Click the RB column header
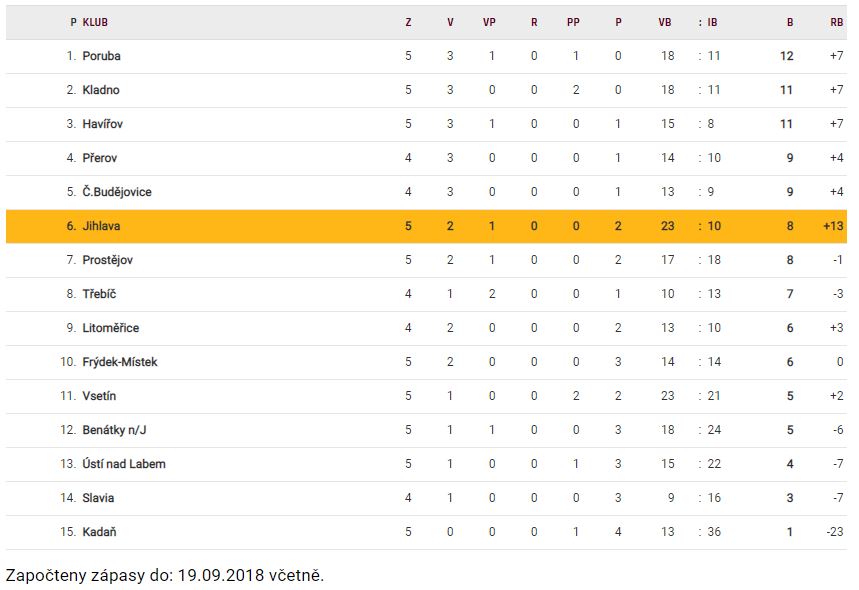 [836, 22]
